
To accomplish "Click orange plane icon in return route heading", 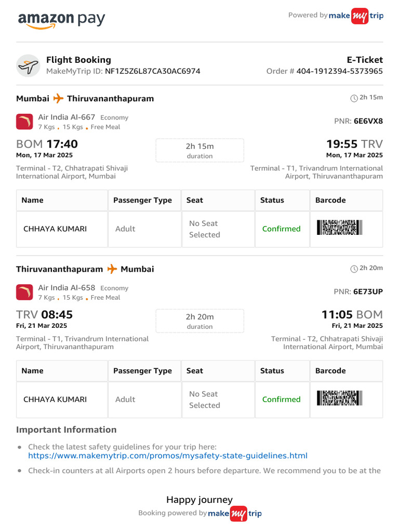I will click(x=112, y=269).
